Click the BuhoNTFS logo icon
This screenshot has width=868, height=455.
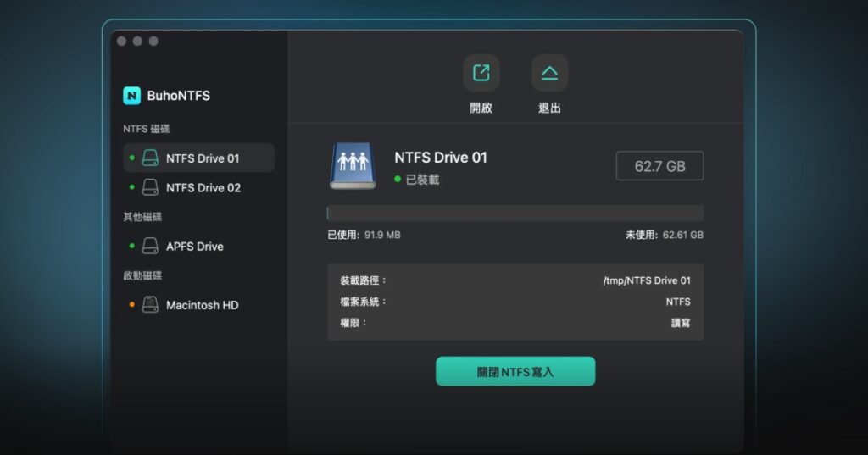pyautogui.click(x=132, y=96)
